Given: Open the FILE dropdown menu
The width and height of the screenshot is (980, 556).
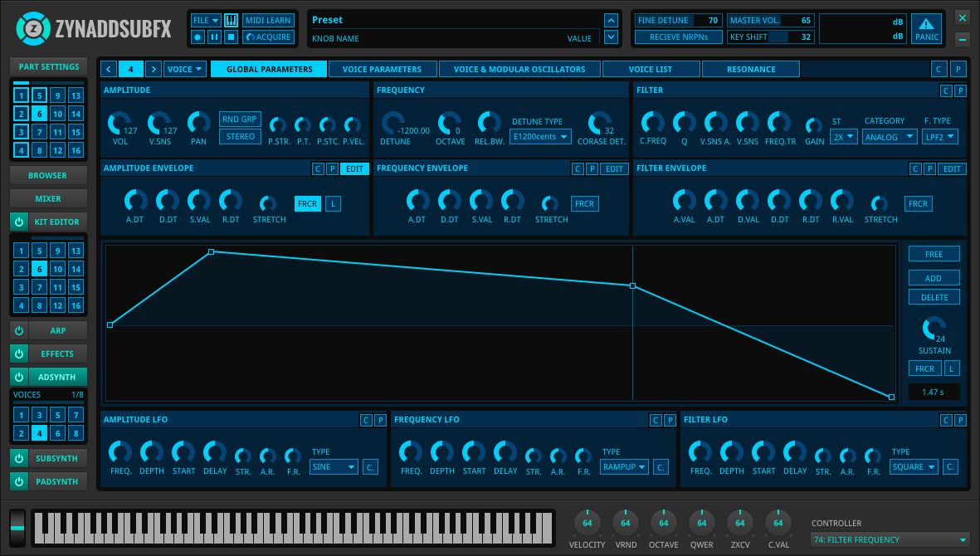Looking at the screenshot, I should (206, 20).
